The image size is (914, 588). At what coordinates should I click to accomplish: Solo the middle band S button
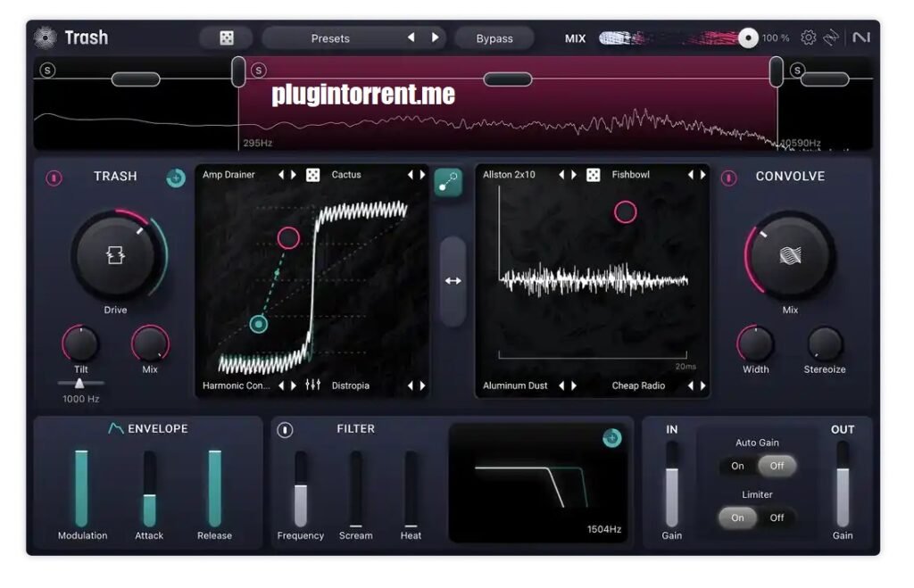point(258,70)
